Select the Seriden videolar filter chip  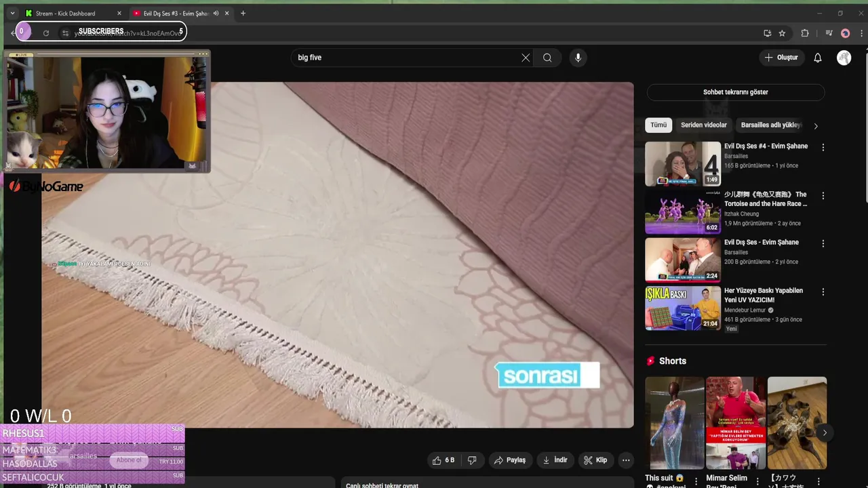[x=704, y=125]
